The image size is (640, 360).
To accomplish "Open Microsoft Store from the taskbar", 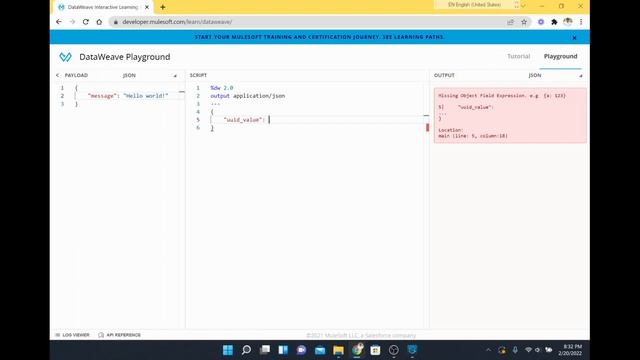I will 376,350.
